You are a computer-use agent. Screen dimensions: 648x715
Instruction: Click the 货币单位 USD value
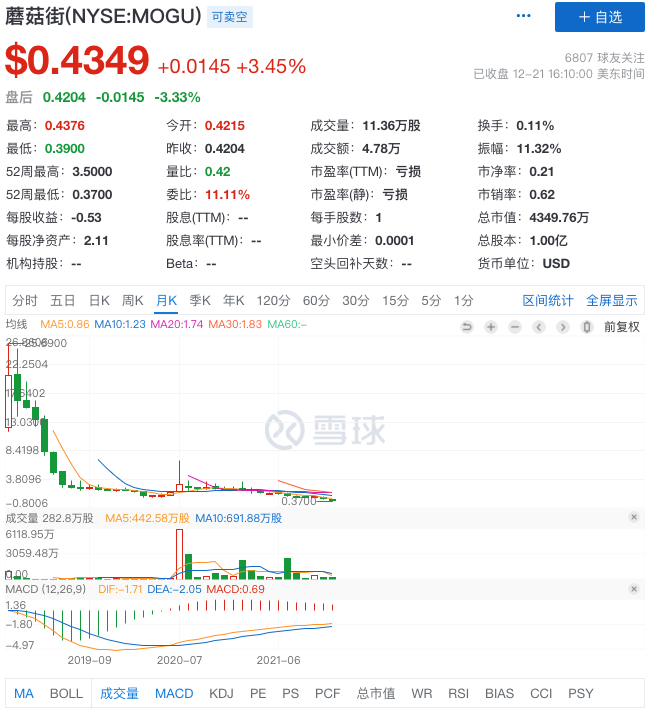click(x=556, y=264)
